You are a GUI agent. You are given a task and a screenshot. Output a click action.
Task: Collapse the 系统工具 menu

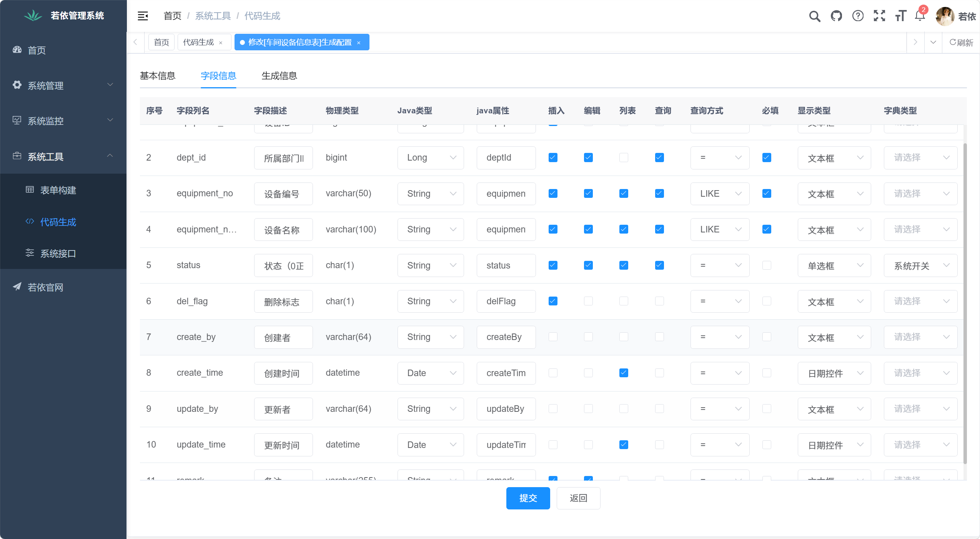63,156
